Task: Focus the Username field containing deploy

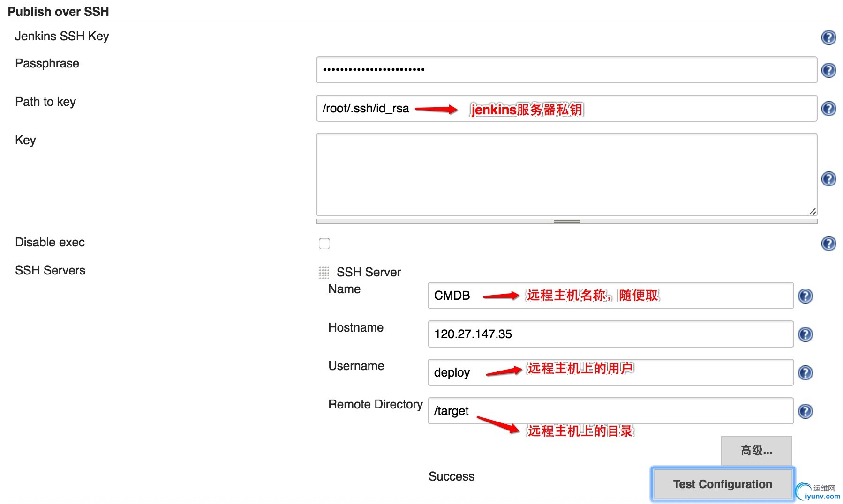Action: click(x=610, y=372)
